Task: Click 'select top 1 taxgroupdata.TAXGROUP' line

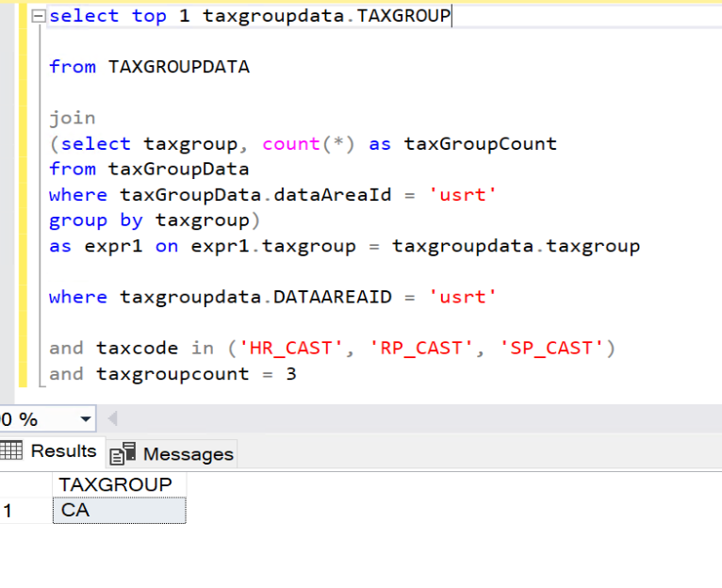Action: point(250,16)
